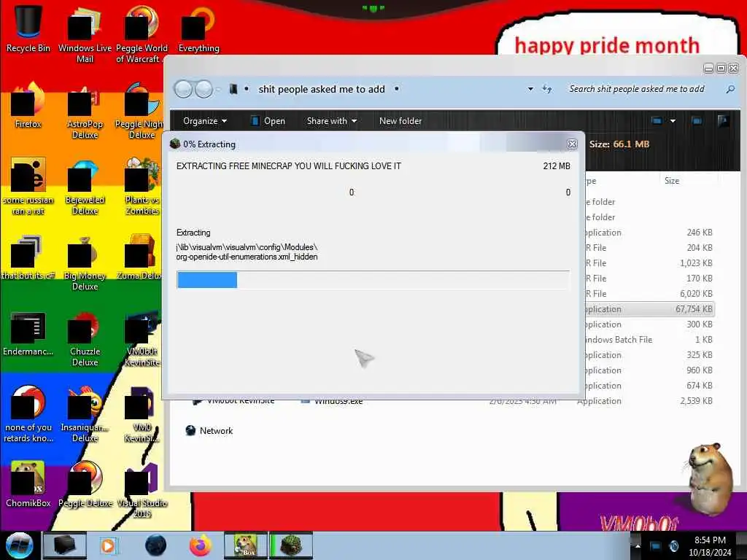Open the address bar history dropdown
747x560 pixels.
(x=530, y=89)
